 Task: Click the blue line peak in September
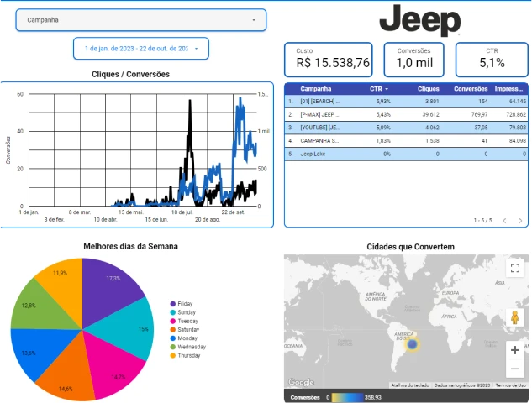pos(240,98)
